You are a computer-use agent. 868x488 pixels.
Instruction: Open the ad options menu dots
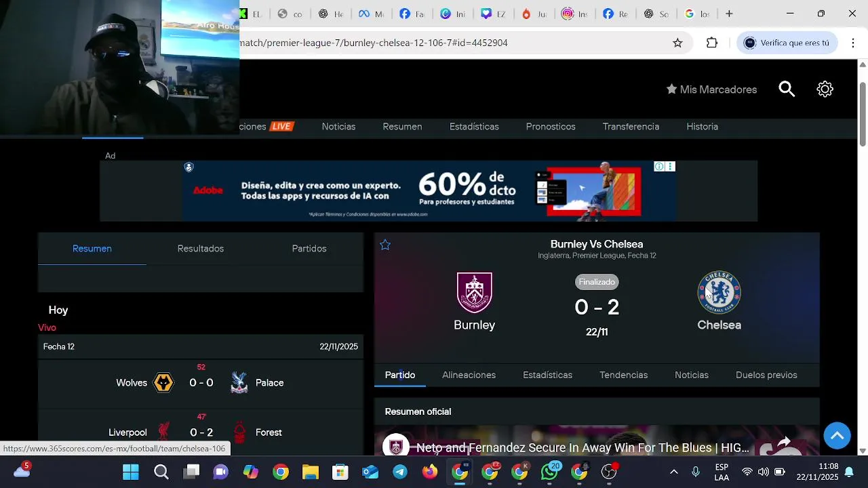[x=671, y=166]
